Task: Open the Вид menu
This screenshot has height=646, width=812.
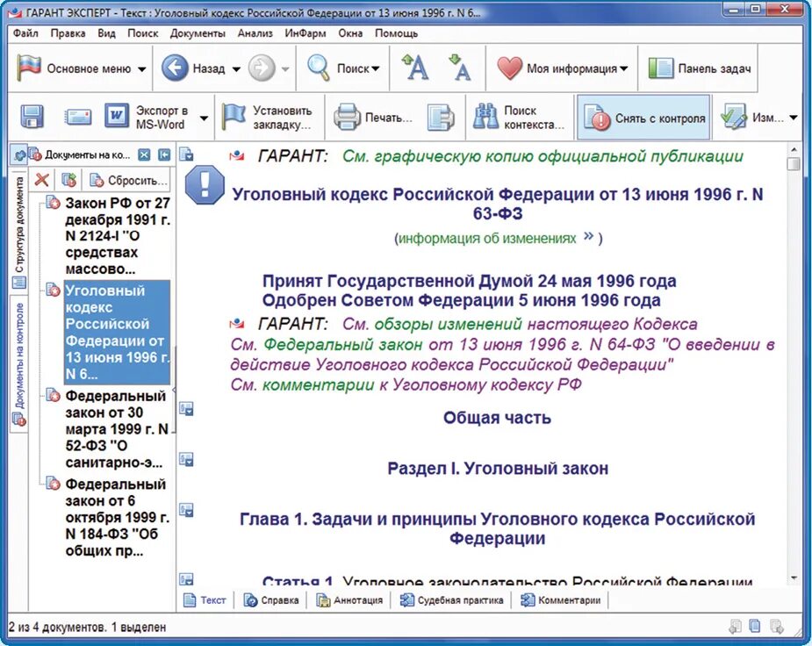Action: pos(106,33)
